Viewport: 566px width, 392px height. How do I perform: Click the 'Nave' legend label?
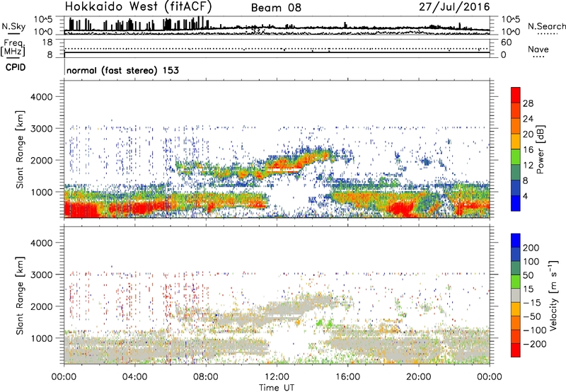point(538,49)
